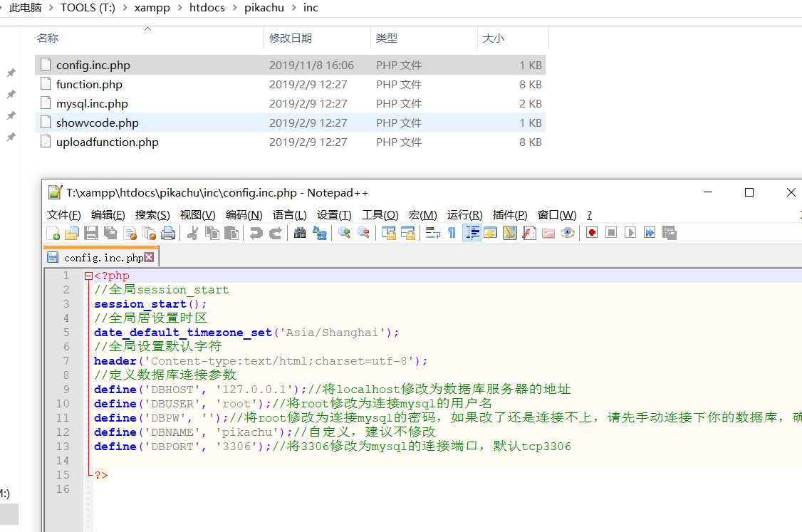Screen dimensions: 802x532
Task: Sort files by the 修改日期 column header
Action: pyautogui.click(x=317, y=38)
